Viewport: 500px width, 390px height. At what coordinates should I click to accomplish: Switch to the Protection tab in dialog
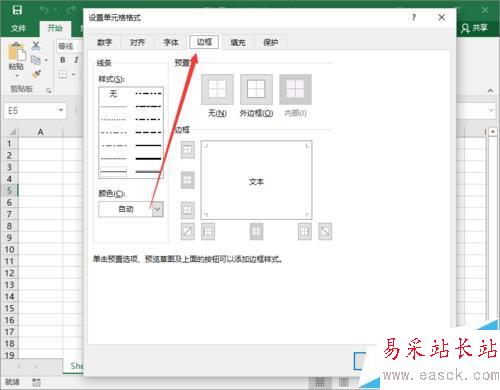click(270, 42)
